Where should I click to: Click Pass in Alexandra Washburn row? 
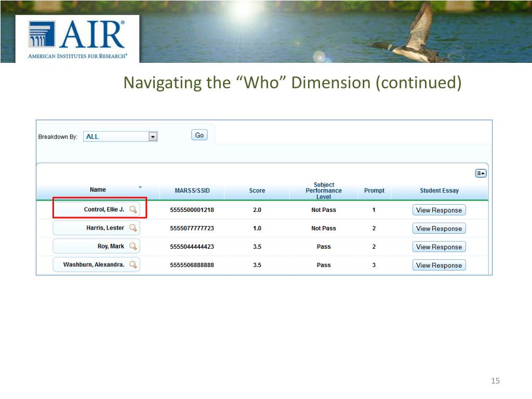tap(324, 264)
